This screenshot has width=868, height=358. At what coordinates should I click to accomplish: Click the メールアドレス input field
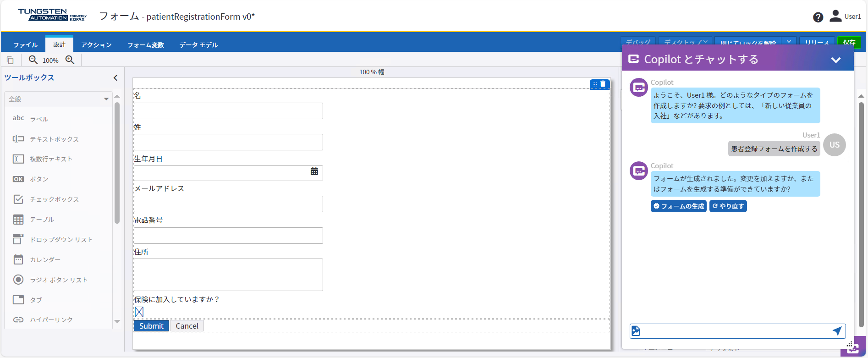(228, 204)
